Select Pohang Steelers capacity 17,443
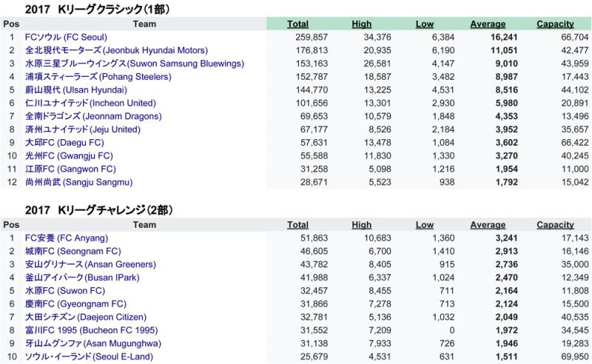Image resolution: width=592 pixels, height=364 pixels. [575, 77]
